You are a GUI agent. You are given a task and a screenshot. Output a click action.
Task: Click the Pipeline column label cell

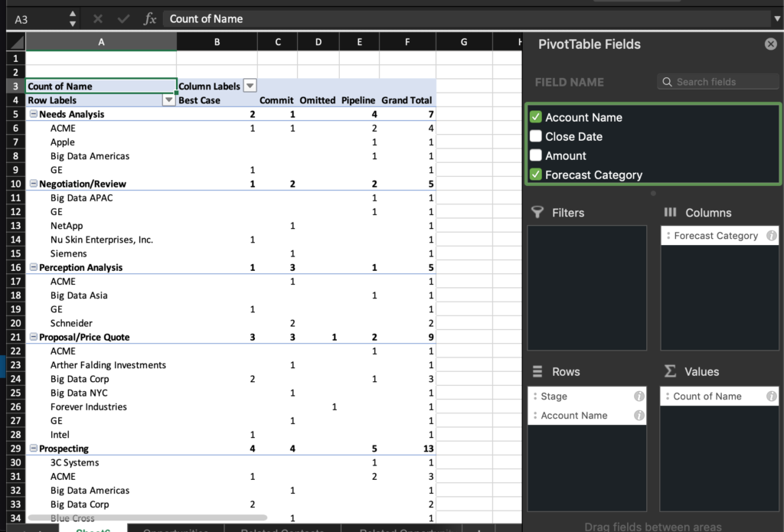pyautogui.click(x=359, y=100)
